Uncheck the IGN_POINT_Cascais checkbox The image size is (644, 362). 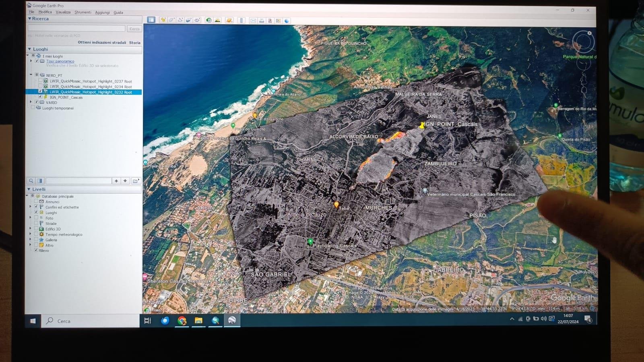click(40, 97)
